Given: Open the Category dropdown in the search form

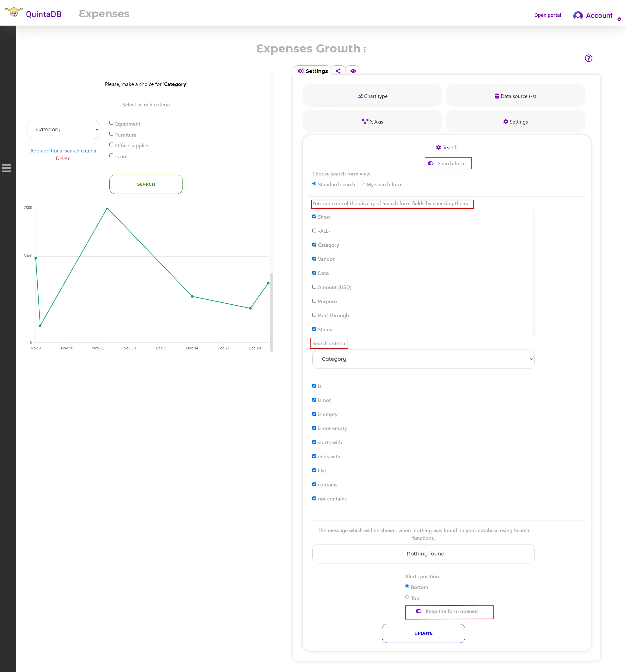Looking at the screenshot, I should [x=63, y=129].
